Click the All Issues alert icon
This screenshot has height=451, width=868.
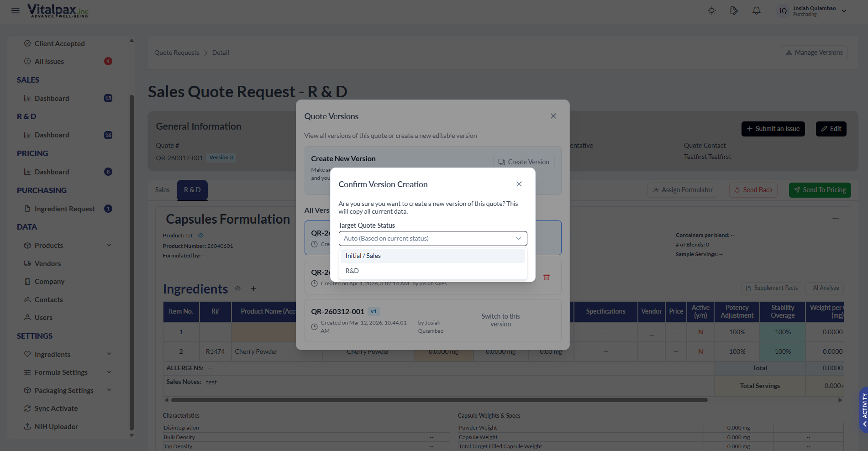click(27, 61)
